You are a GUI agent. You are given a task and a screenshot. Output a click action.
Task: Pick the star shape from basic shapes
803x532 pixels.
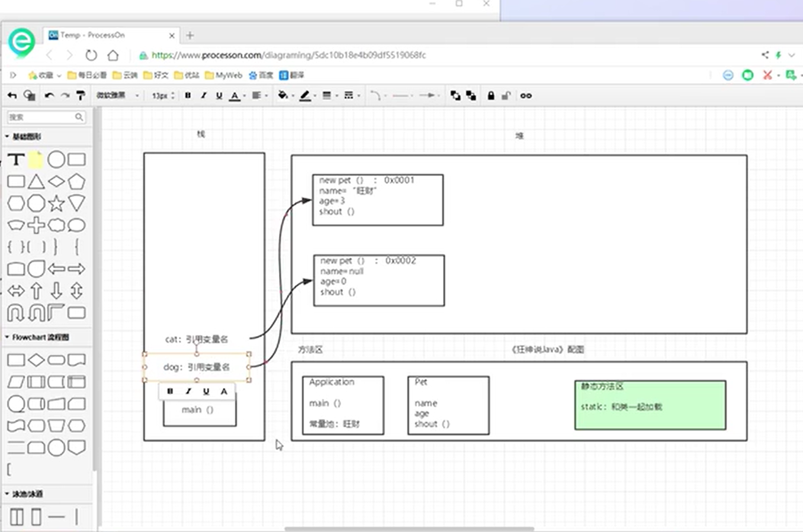click(56, 204)
